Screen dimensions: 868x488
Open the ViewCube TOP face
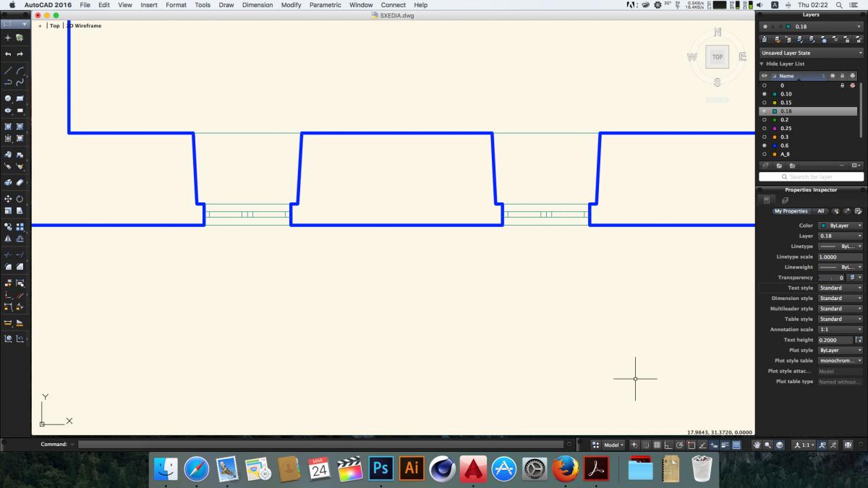pyautogui.click(x=717, y=56)
